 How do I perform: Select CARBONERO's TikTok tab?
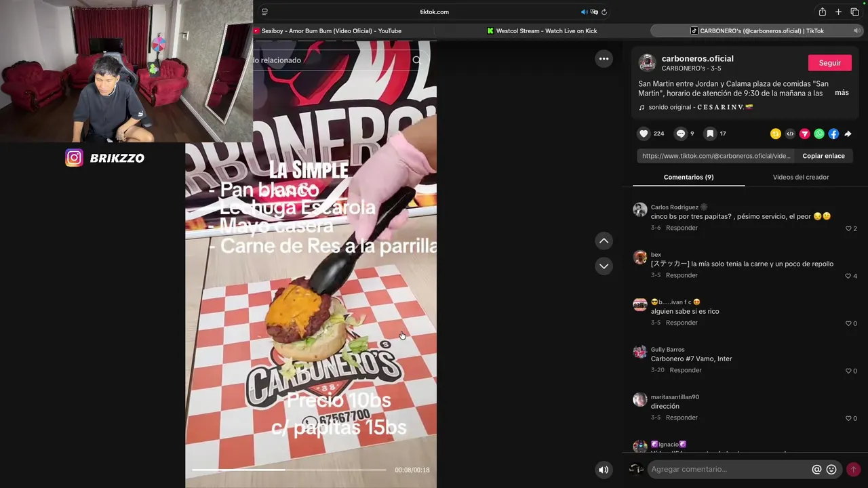(x=756, y=30)
